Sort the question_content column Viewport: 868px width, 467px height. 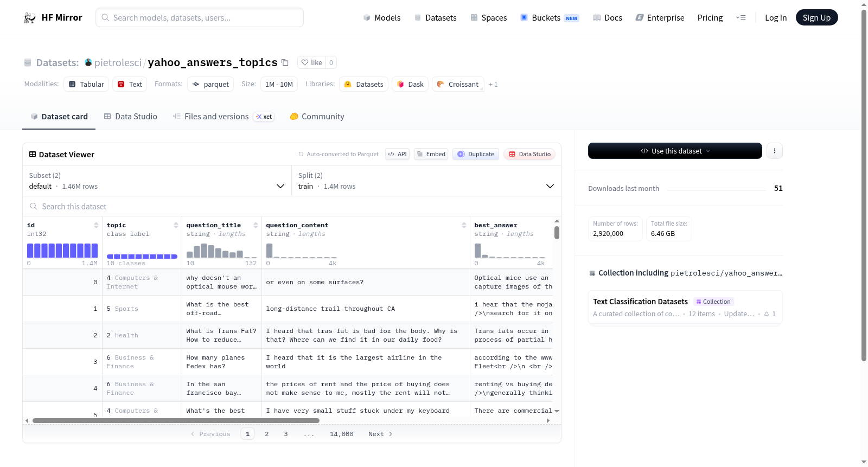[464, 225]
